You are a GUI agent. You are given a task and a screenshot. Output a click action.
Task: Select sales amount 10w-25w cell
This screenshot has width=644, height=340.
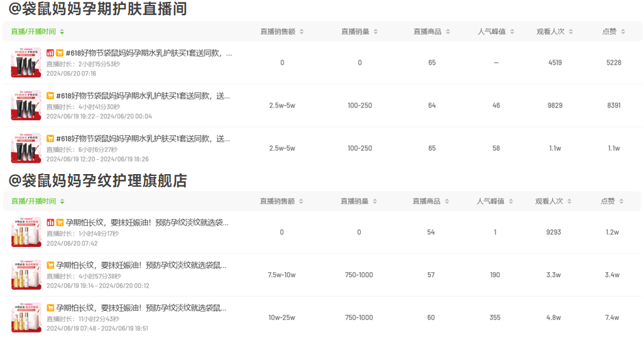pyautogui.click(x=281, y=318)
